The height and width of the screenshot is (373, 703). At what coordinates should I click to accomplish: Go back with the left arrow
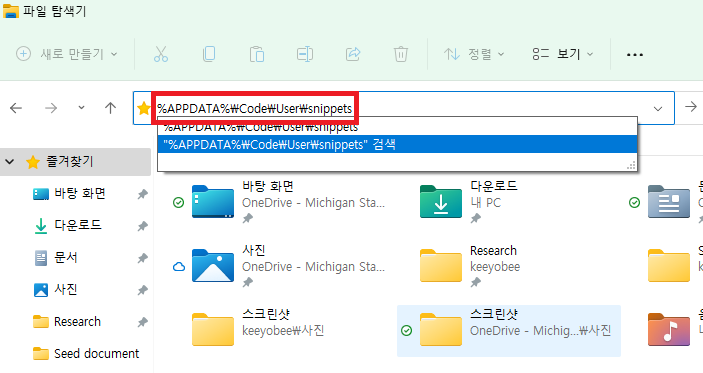click(x=16, y=108)
